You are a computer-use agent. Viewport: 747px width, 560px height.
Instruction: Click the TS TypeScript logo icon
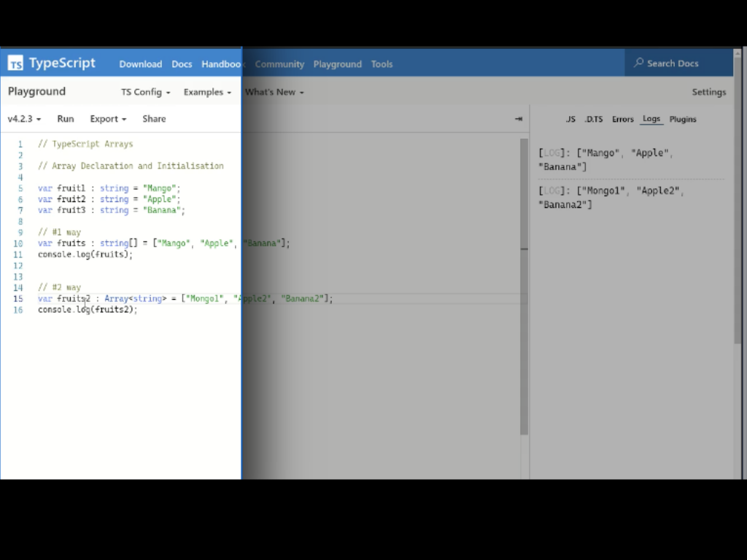tap(15, 63)
